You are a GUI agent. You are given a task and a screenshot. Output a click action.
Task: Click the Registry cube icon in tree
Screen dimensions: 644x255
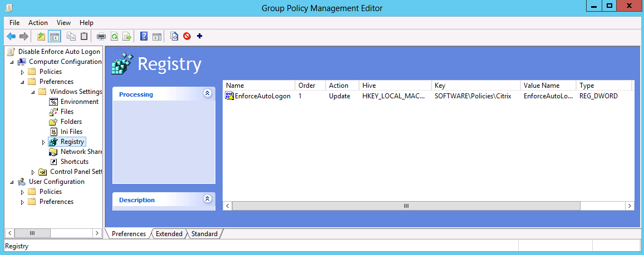[x=53, y=142]
